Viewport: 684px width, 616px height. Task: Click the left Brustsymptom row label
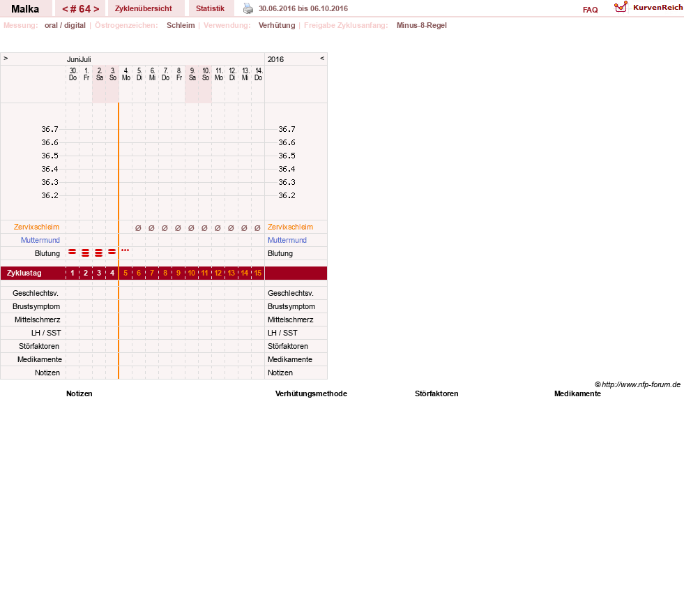(36, 306)
